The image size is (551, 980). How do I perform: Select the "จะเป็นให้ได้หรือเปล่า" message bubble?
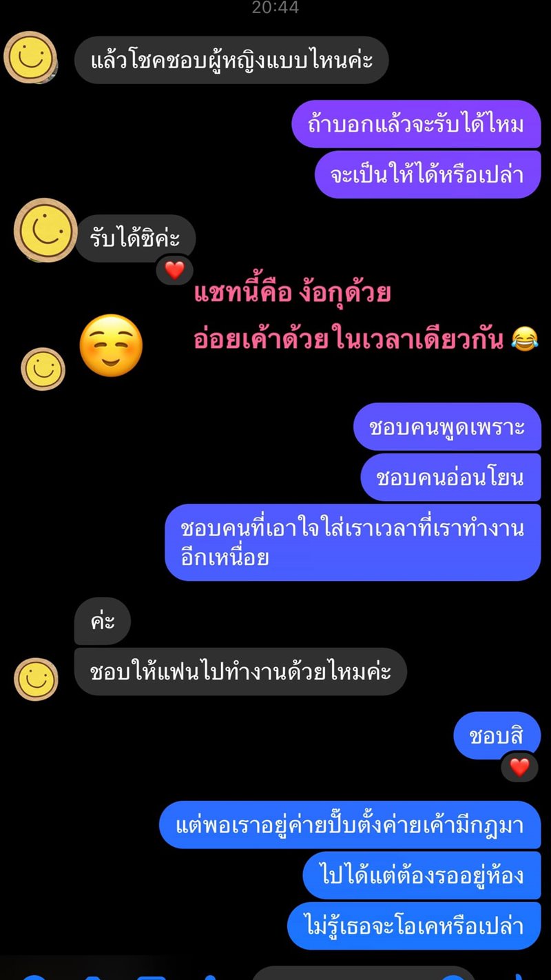[428, 174]
